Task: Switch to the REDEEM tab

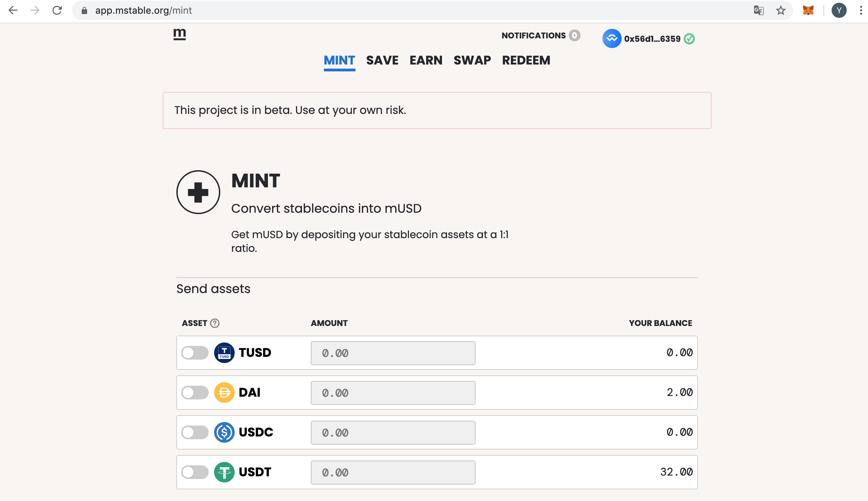Action: 526,60
